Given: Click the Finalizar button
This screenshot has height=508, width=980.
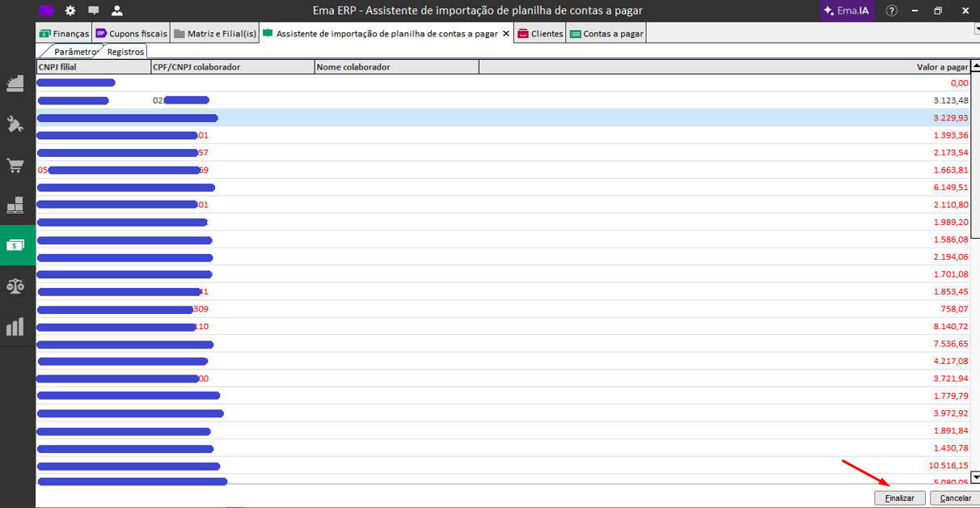Looking at the screenshot, I should tap(899, 498).
